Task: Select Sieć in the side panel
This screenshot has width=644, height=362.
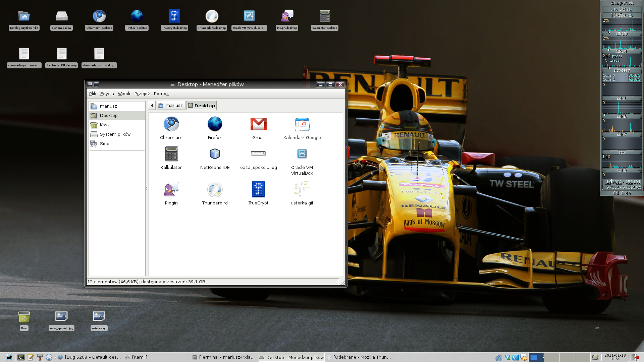Action: [x=104, y=144]
